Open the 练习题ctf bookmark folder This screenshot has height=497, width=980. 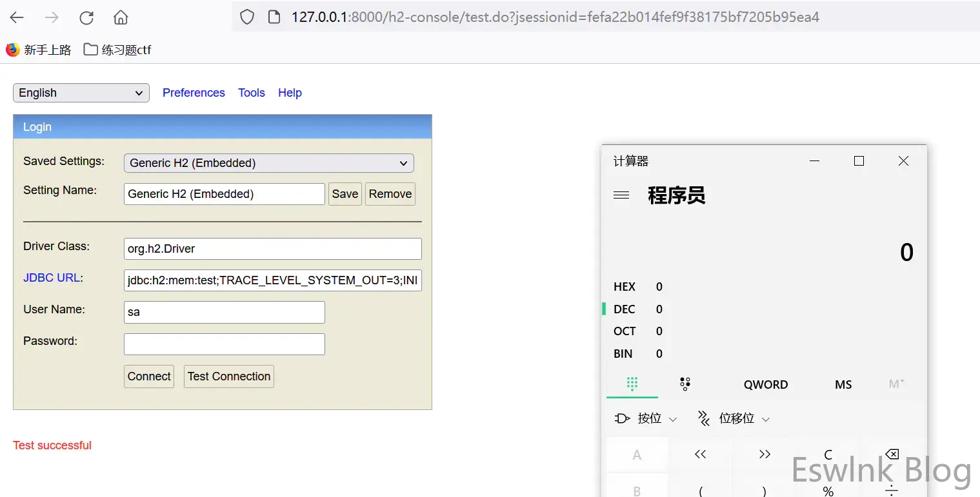coord(118,50)
